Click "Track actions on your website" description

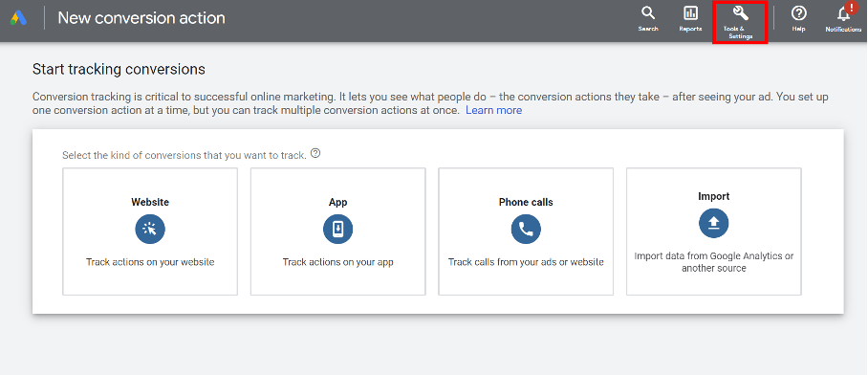point(150,262)
